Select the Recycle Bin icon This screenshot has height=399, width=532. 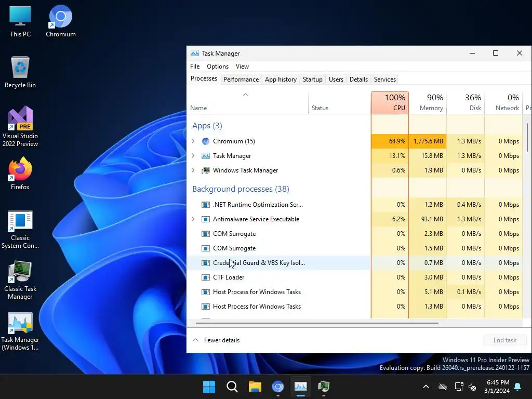[x=20, y=72]
